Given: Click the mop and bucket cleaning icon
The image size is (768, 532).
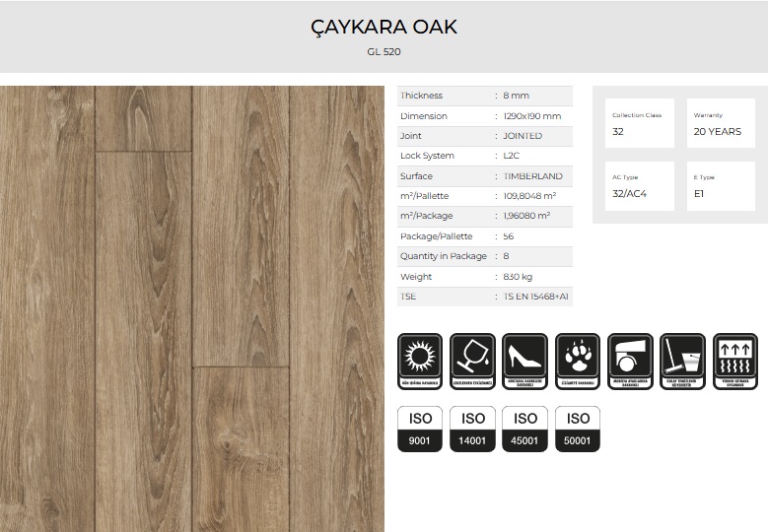Looking at the screenshot, I should (682, 361).
